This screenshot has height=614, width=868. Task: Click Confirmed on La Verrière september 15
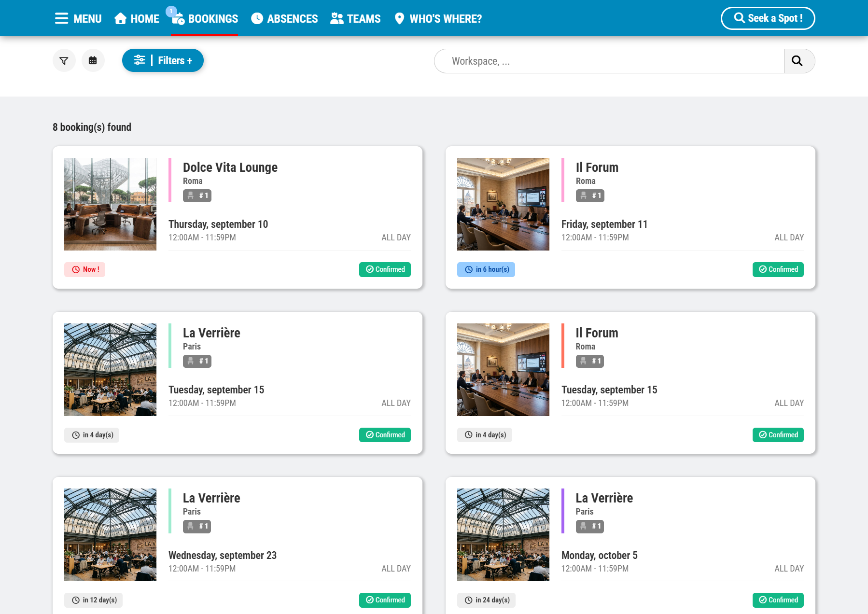pyautogui.click(x=385, y=435)
